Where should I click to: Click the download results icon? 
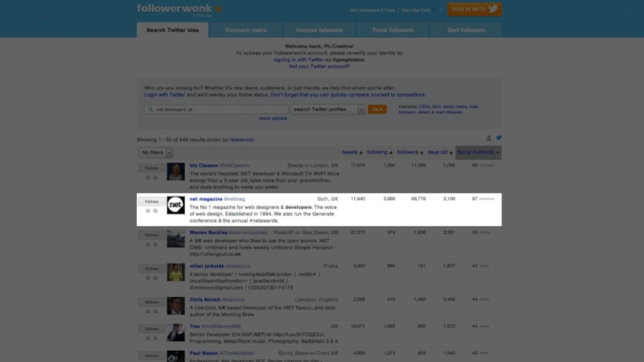489,138
